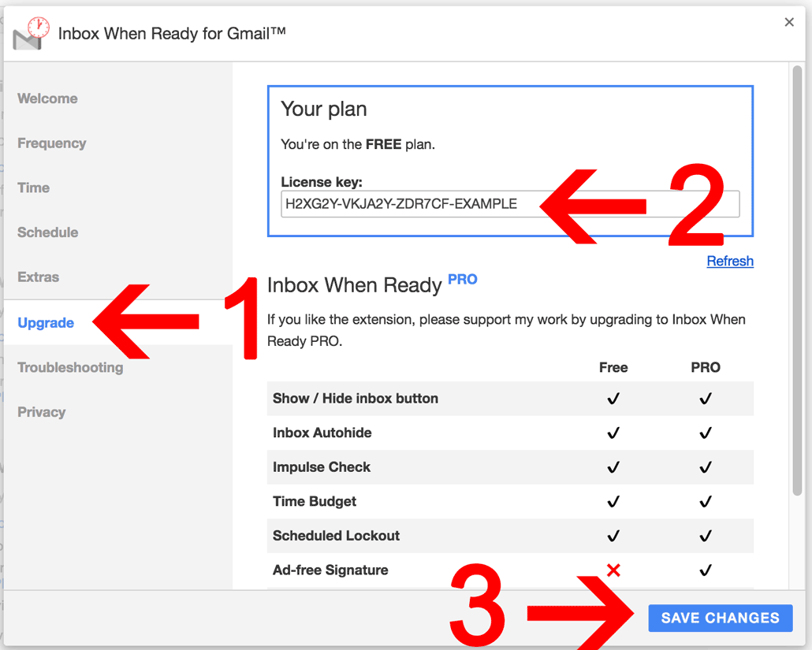Click the Free checkmark for Inbox Autohide
This screenshot has height=650, width=812.
(613, 433)
